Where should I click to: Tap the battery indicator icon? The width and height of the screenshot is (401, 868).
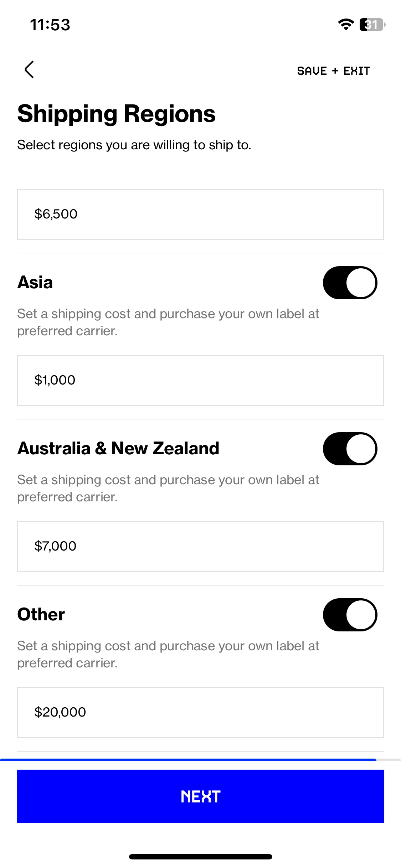pos(372,25)
